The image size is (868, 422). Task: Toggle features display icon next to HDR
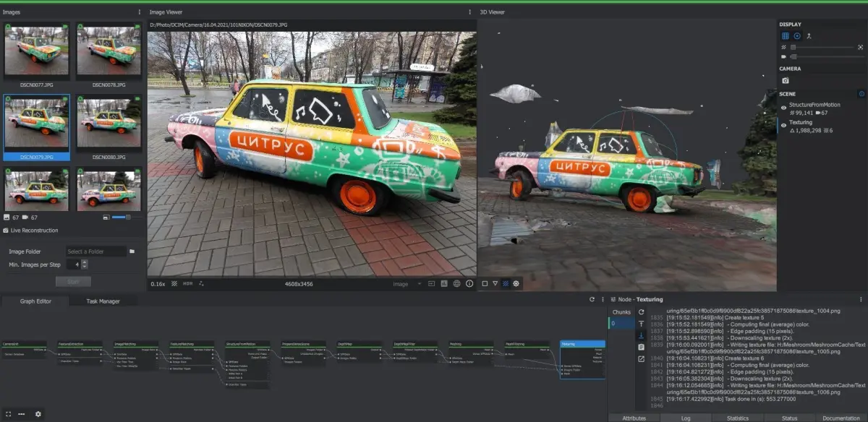200,284
